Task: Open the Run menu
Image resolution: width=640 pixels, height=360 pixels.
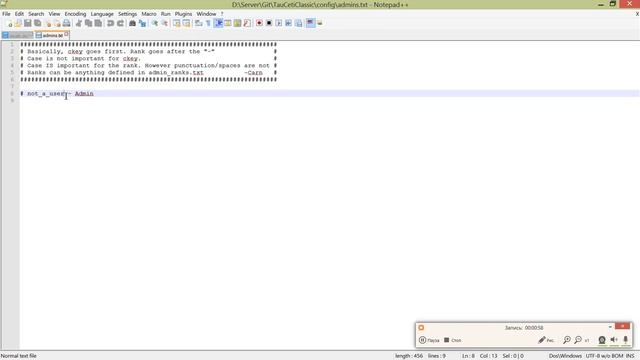Action: (x=165, y=14)
